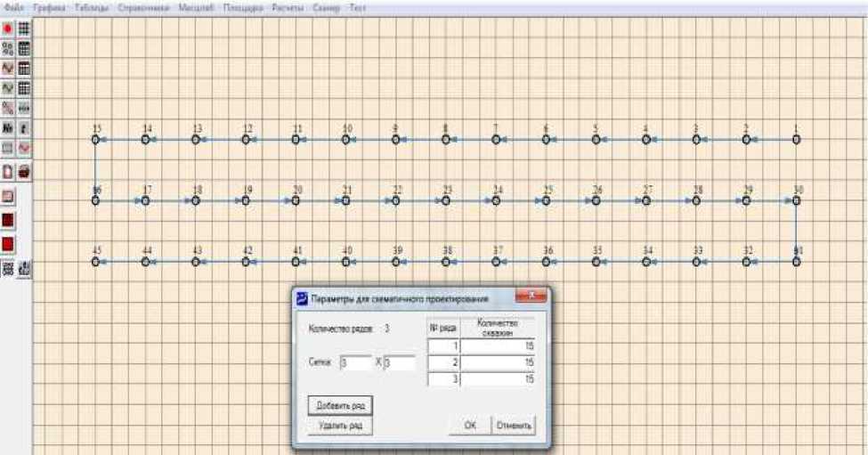Click the plain grid icon beside red circle

coord(24,28)
